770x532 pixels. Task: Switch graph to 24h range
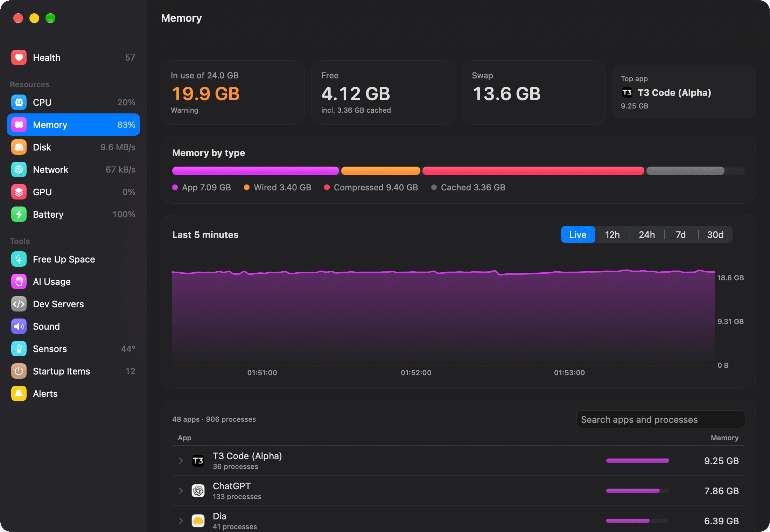coord(647,234)
